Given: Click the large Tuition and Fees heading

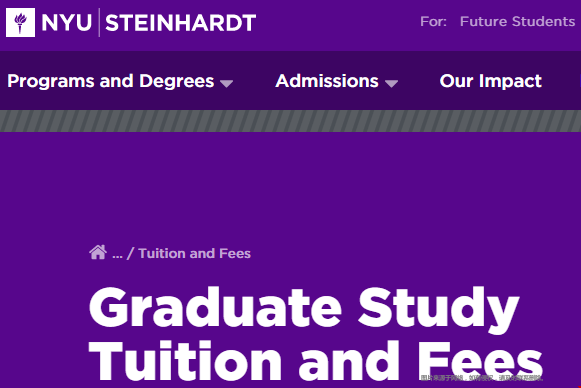Looking at the screenshot, I should coord(315,361).
